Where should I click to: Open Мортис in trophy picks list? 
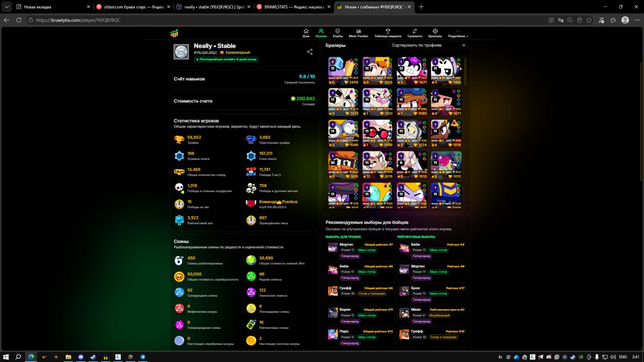(360, 250)
